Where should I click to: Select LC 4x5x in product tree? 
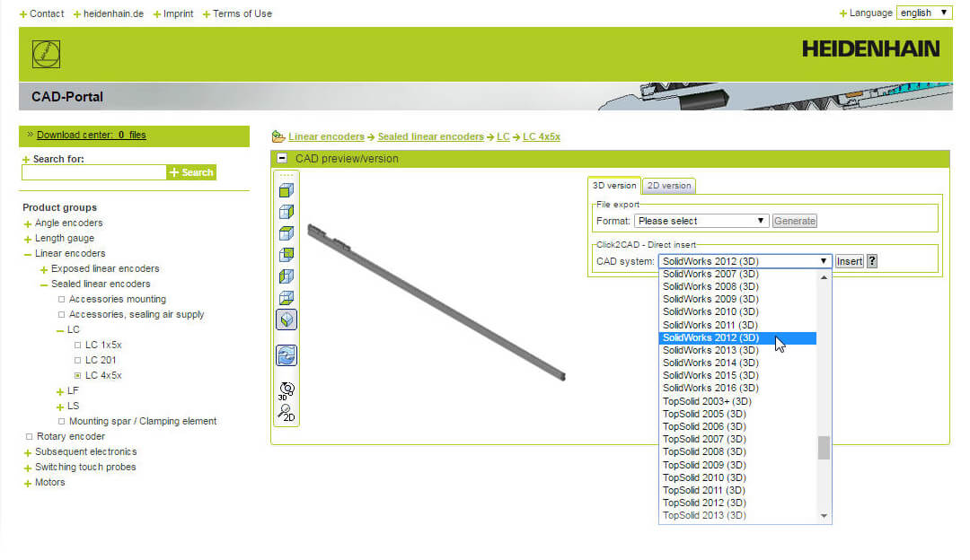[103, 376]
